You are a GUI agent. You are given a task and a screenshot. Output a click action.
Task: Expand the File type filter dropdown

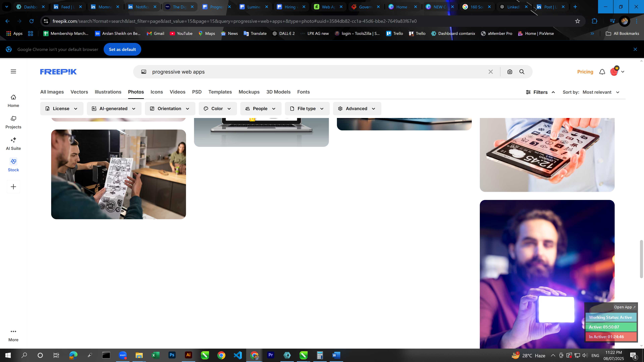pos(307,108)
